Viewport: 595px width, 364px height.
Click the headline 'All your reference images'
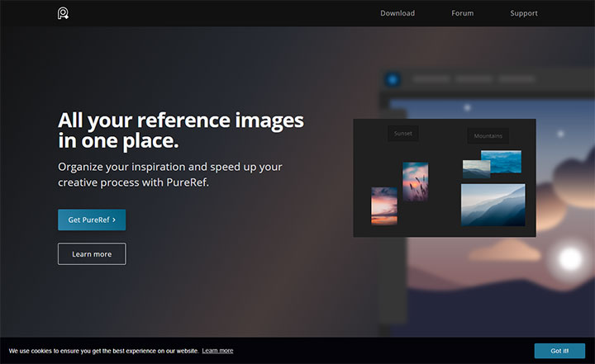pos(181,121)
